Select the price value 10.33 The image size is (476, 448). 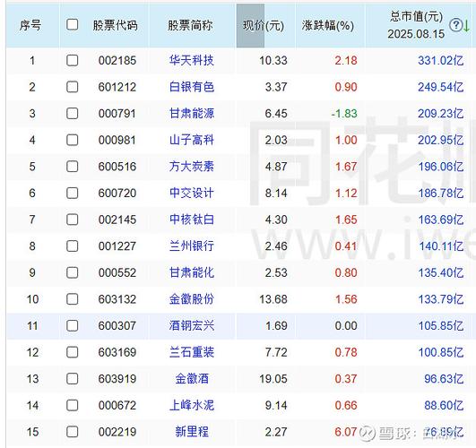273,60
